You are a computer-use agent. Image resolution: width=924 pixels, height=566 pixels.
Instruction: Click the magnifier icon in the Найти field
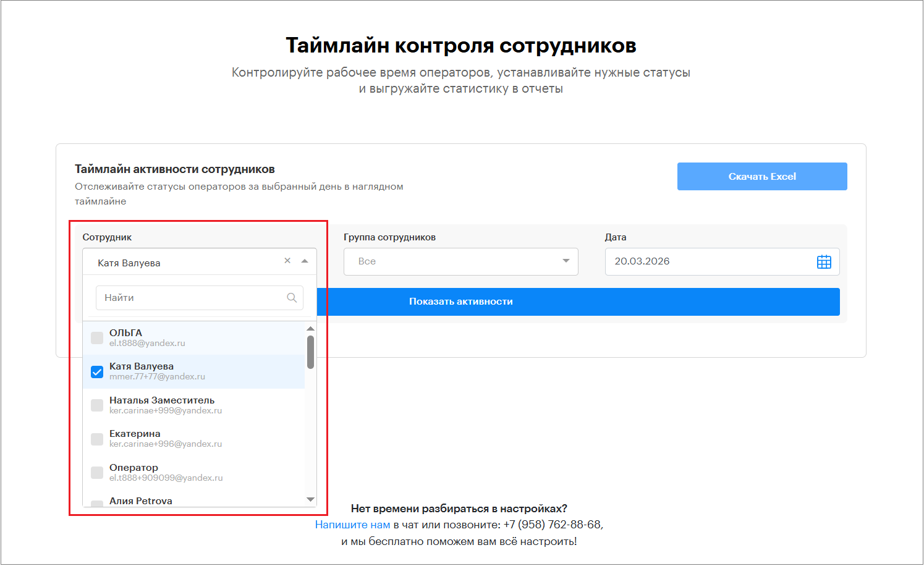click(292, 298)
